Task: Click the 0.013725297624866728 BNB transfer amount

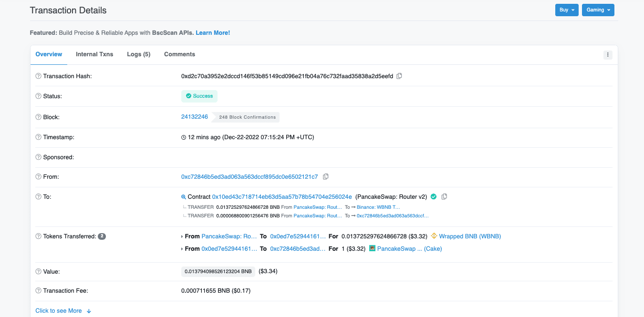Action: [248, 207]
